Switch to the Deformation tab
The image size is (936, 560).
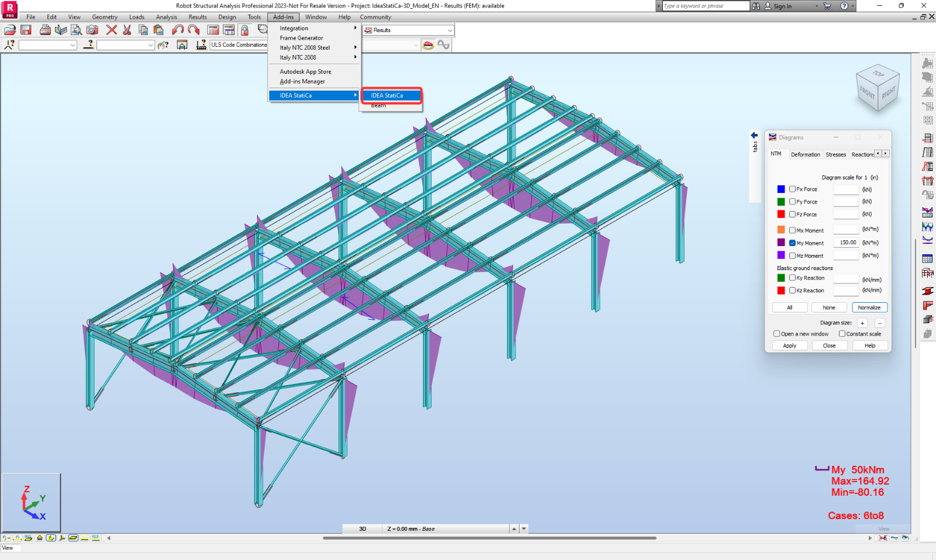[805, 155]
